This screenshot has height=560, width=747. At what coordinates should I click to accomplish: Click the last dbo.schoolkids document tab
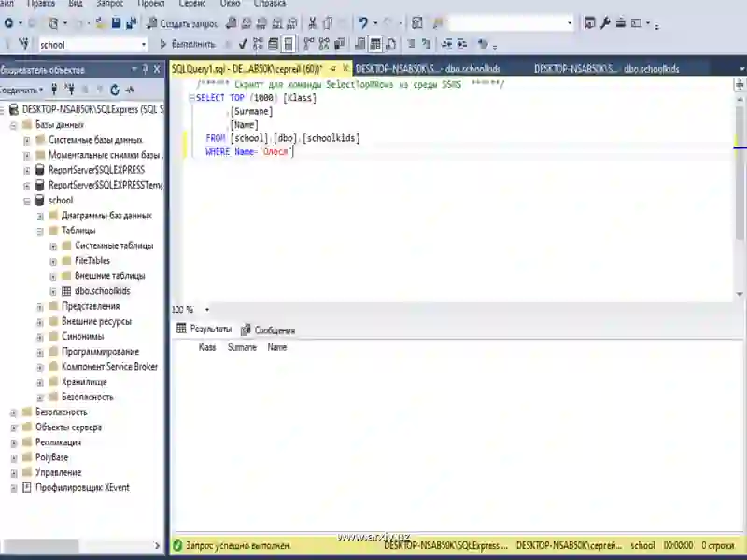(606, 69)
